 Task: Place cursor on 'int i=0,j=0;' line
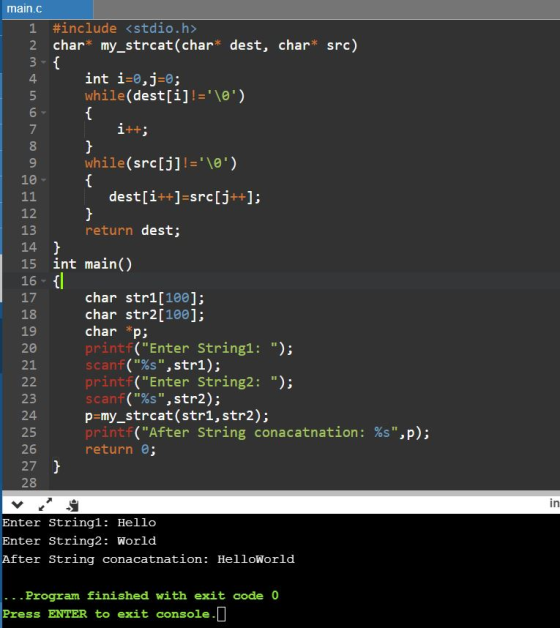point(133,79)
